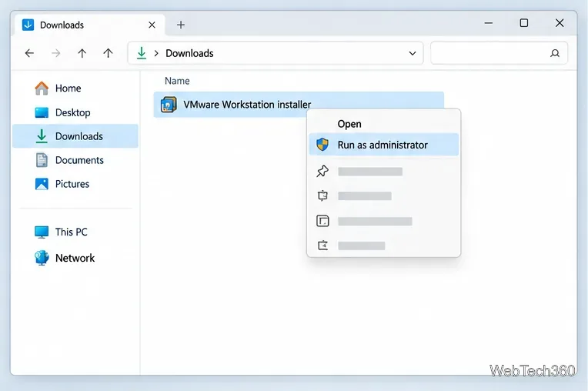588x391 pixels.
Task: Click the Documents page icon in sidebar
Action: (x=42, y=160)
